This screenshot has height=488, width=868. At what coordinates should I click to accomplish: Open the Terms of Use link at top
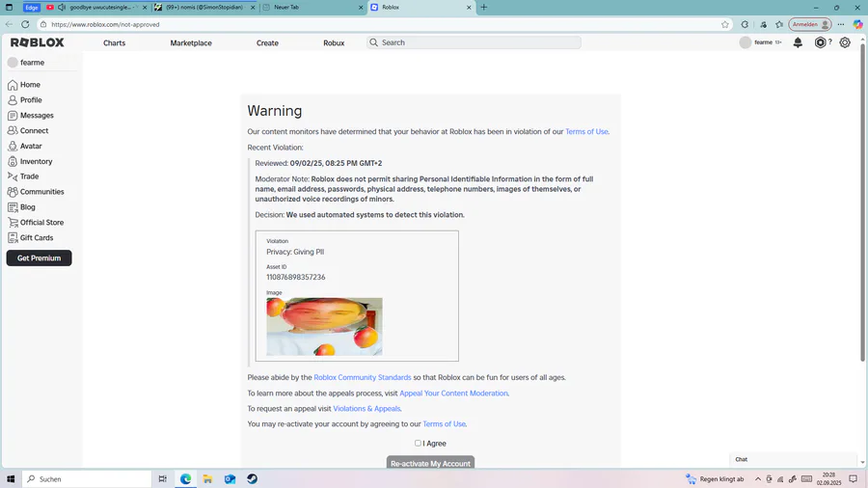(586, 132)
